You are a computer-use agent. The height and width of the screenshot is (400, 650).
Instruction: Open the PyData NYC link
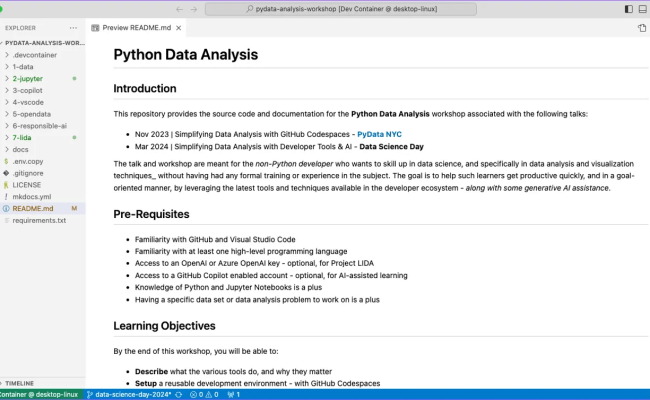379,134
